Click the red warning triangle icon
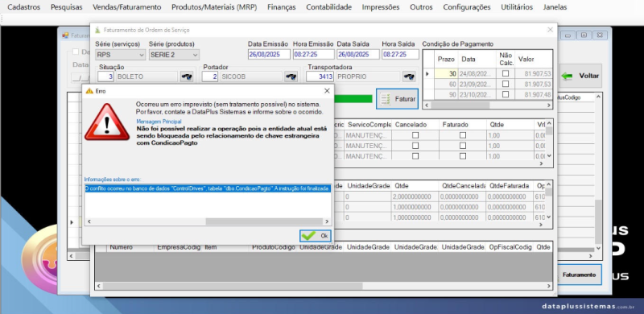644x314 pixels. [107, 122]
